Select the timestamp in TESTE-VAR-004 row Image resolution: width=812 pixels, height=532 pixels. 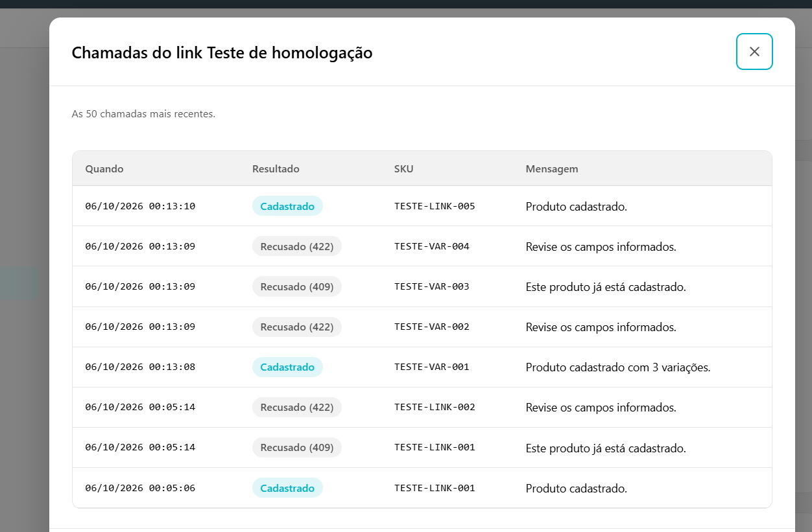[x=140, y=246]
